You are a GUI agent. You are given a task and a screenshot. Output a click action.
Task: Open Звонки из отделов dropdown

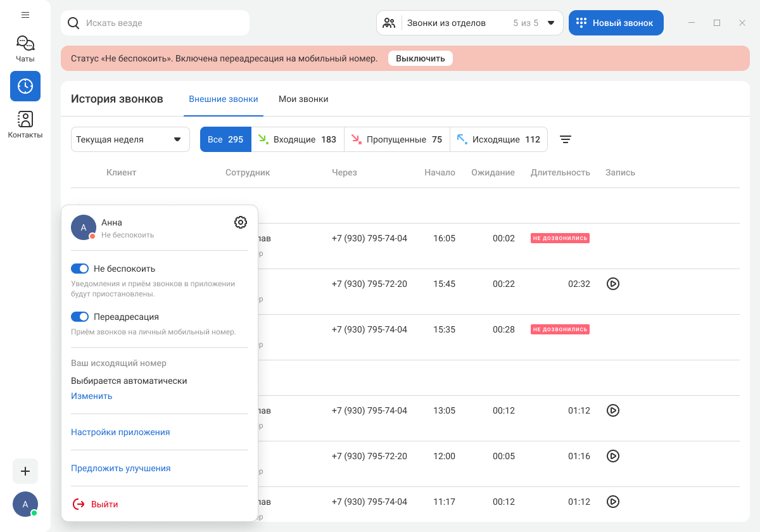click(469, 23)
